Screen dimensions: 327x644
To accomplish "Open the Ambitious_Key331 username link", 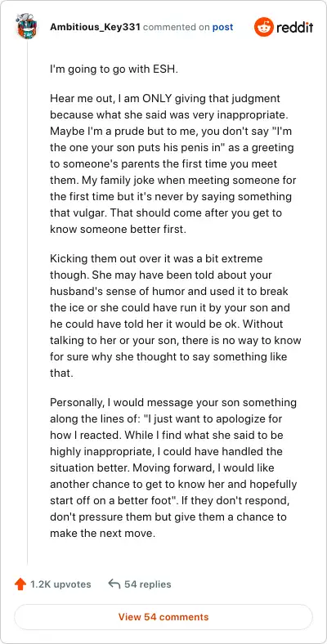I will click(96, 27).
